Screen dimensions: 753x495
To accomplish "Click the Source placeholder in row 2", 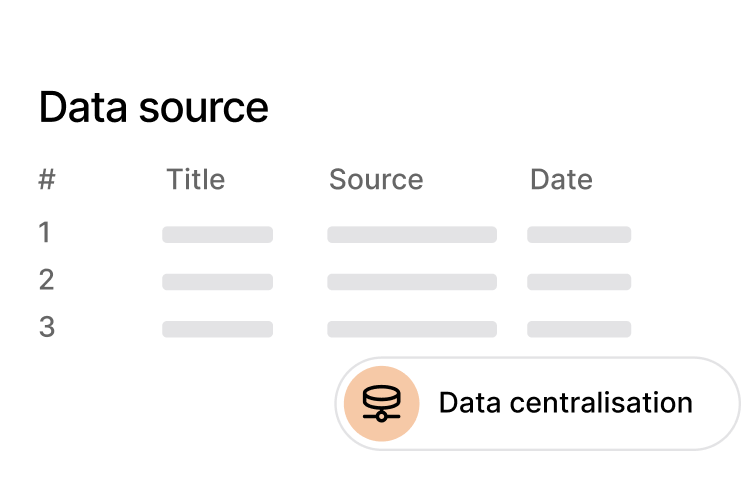I will [411, 282].
